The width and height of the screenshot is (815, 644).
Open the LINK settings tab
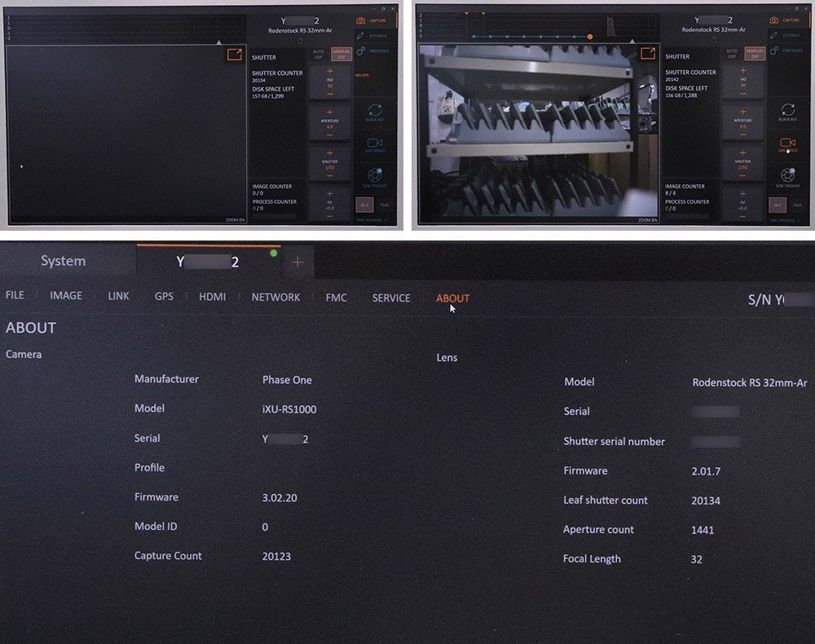pyautogui.click(x=118, y=296)
